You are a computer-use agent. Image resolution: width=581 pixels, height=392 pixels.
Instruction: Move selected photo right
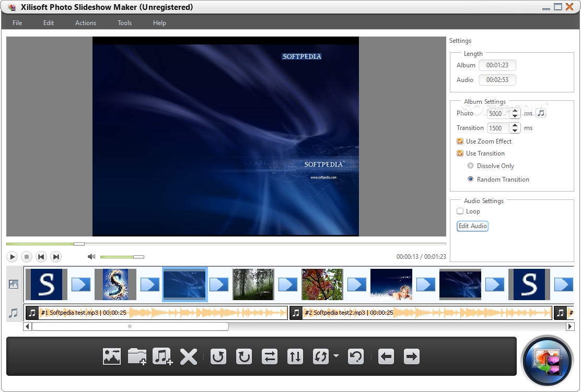[412, 357]
